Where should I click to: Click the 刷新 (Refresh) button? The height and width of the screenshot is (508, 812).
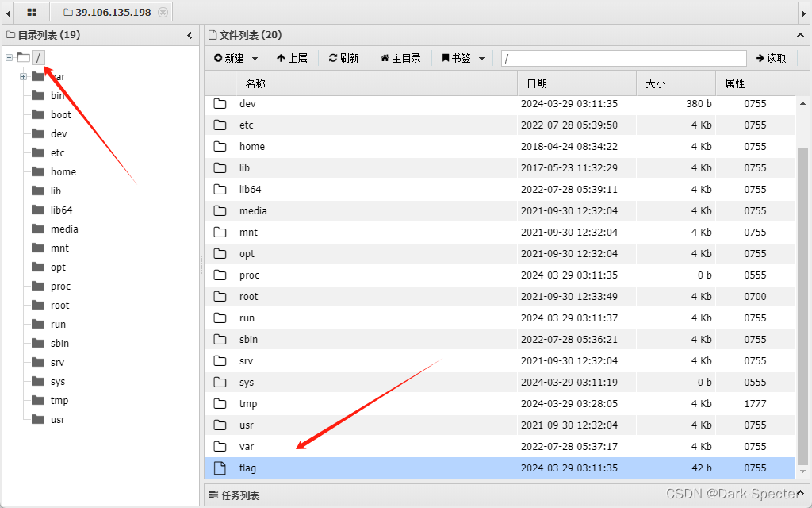(344, 58)
